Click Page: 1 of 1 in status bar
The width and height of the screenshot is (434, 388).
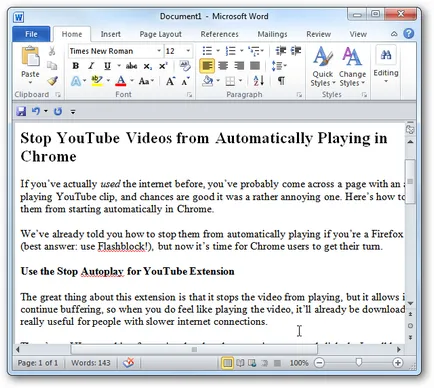point(38,363)
